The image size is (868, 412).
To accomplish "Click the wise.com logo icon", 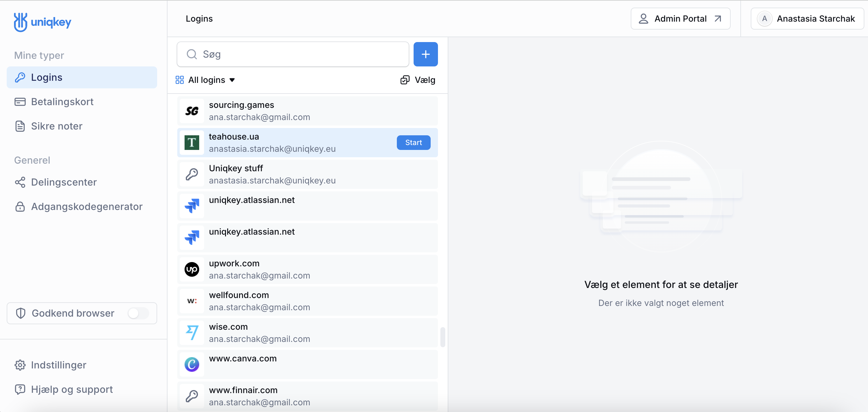I will [x=192, y=333].
